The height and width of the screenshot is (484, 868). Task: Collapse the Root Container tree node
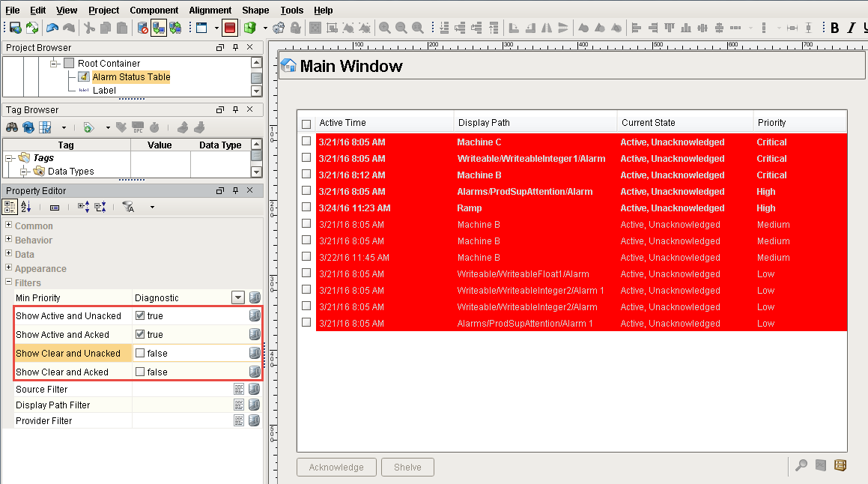coord(52,63)
